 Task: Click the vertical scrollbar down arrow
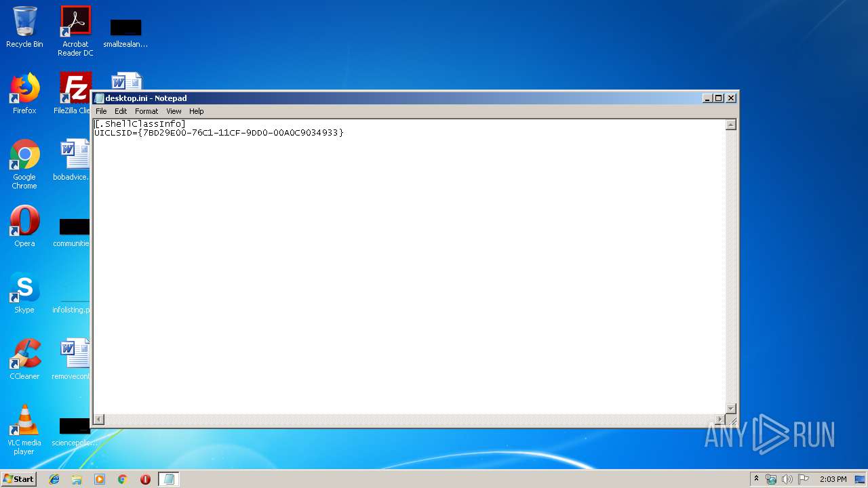tap(731, 408)
